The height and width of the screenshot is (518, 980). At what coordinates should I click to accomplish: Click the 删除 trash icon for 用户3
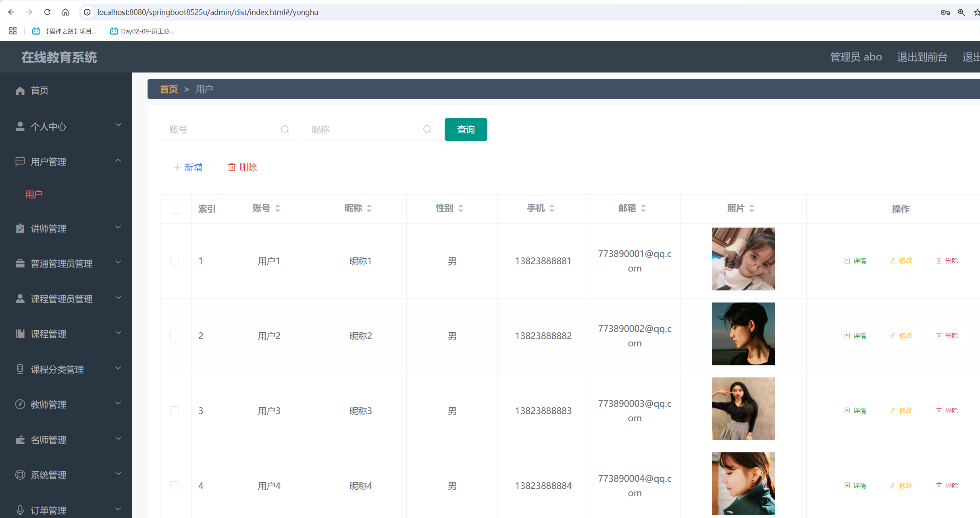[939, 410]
